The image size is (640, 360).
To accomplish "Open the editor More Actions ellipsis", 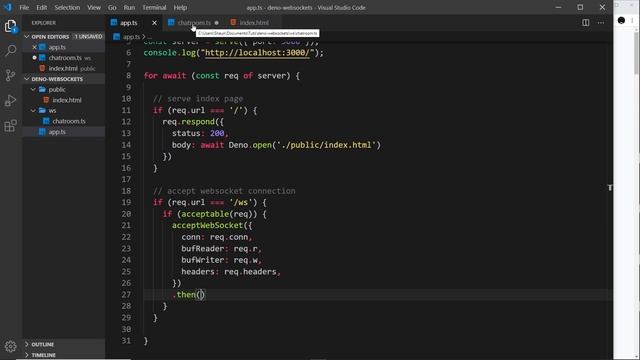I will coord(601,23).
